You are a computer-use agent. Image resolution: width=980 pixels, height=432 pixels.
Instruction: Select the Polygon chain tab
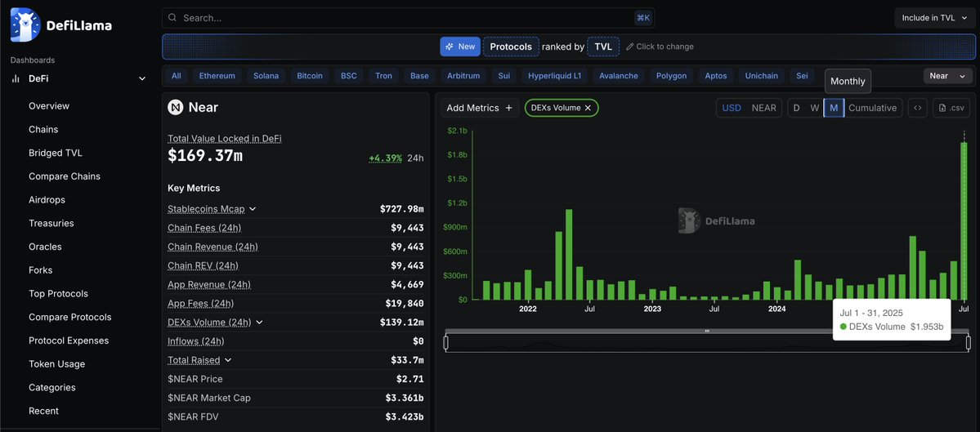click(x=671, y=76)
